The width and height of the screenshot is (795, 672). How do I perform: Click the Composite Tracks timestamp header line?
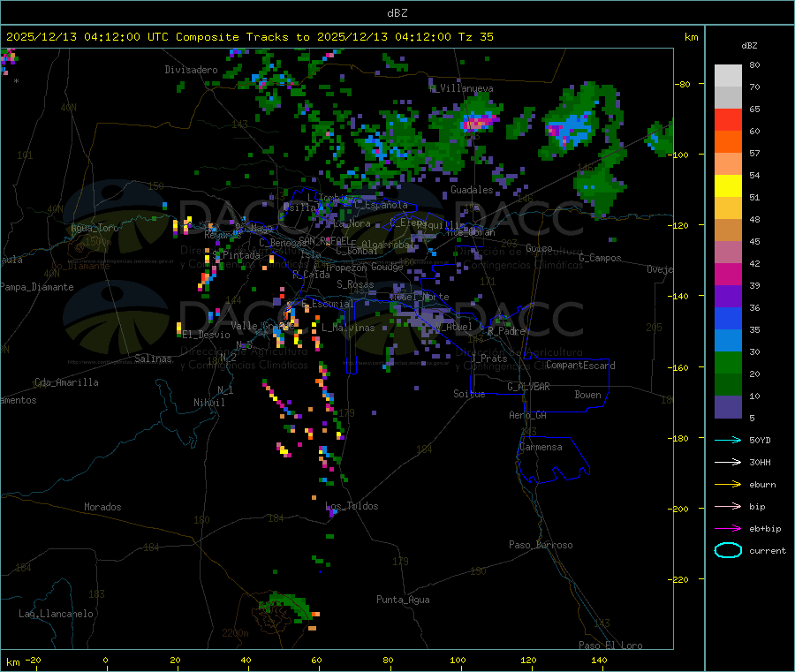(x=249, y=37)
